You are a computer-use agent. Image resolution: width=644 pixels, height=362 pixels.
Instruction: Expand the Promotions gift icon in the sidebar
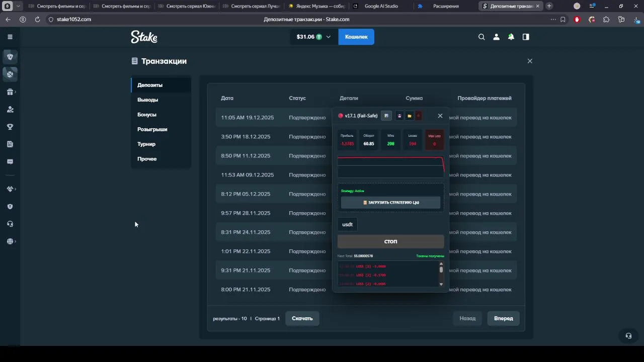[x=10, y=92]
